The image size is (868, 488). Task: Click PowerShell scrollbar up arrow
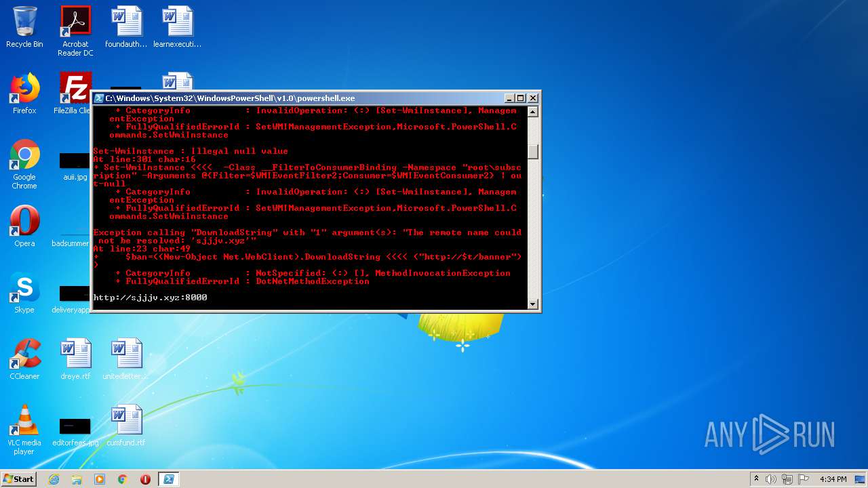point(533,112)
